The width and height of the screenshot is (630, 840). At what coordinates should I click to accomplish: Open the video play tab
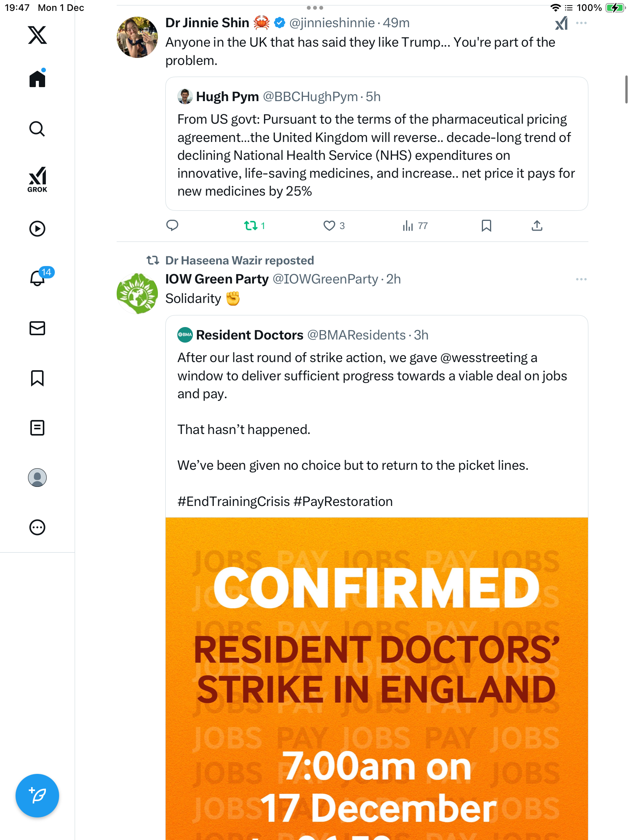coord(37,229)
